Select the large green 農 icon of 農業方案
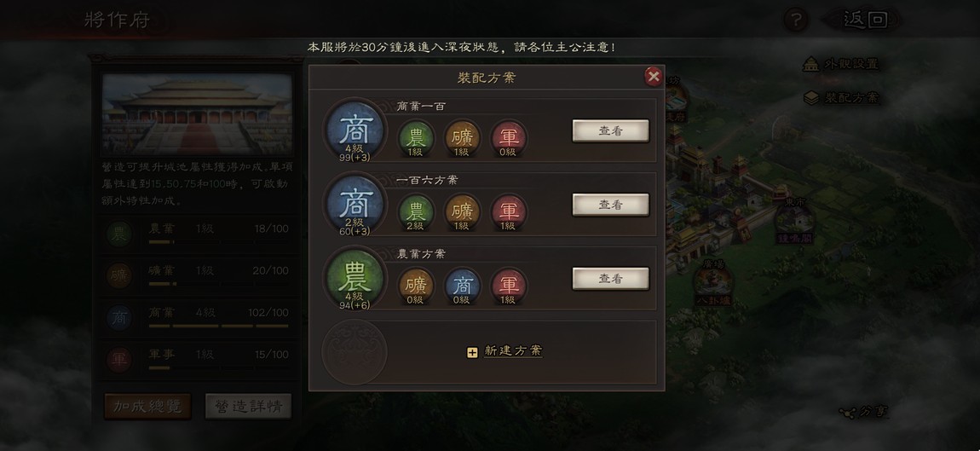Screen dimensions: 980x451 pyautogui.click(x=355, y=278)
